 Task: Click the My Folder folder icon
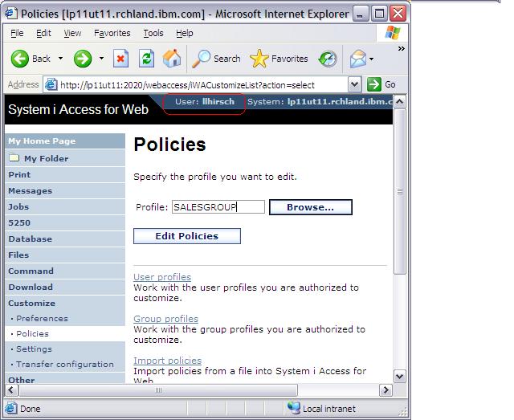14,157
